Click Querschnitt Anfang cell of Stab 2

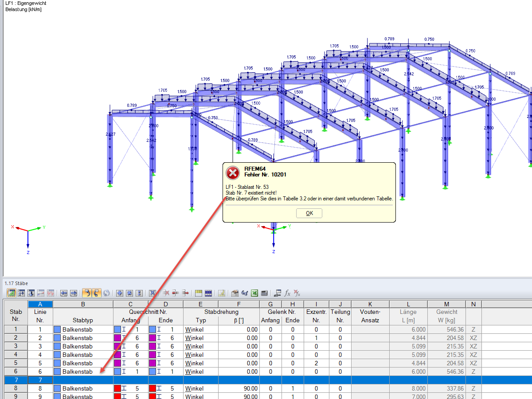pos(131,338)
